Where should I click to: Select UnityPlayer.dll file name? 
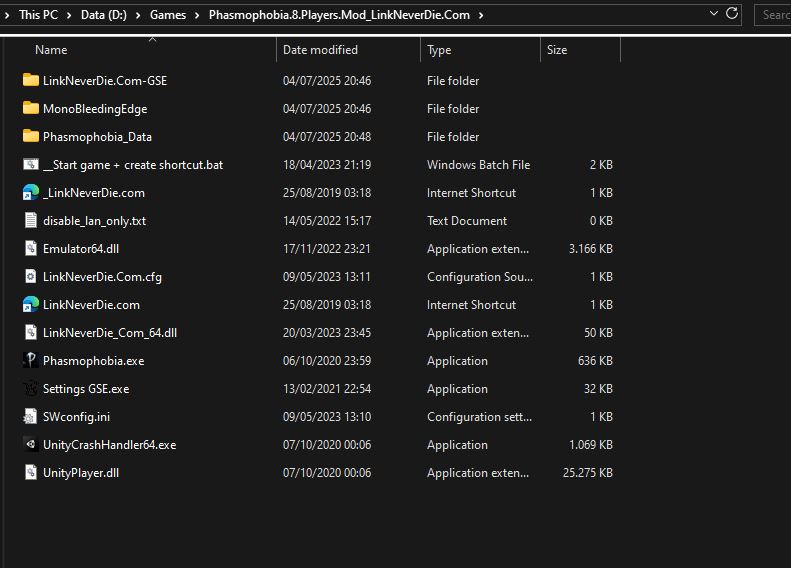81,473
